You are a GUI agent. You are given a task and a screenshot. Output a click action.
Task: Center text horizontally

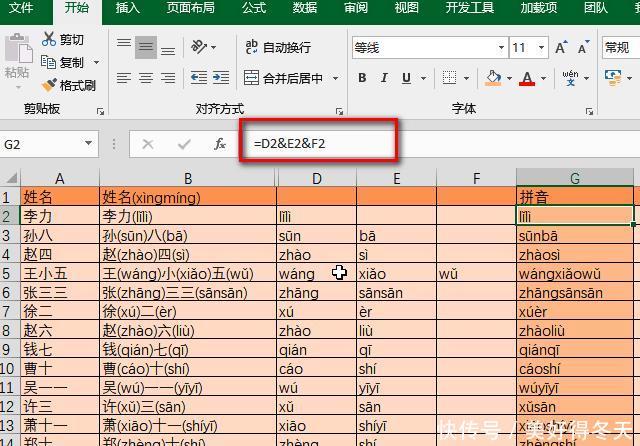pos(146,78)
